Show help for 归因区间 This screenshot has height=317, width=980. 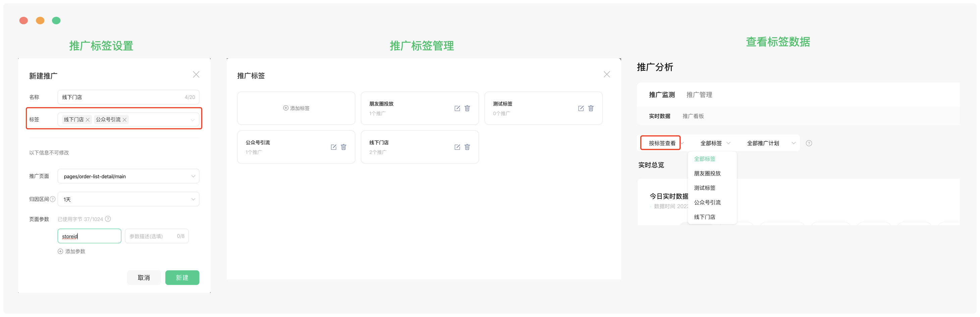pos(53,199)
